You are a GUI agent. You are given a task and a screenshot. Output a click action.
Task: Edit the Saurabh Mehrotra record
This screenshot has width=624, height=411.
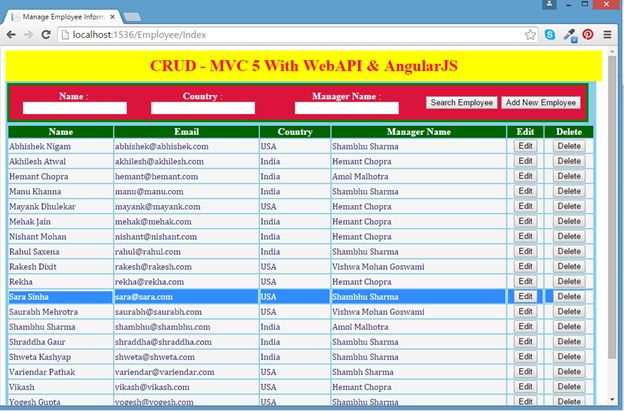(525, 312)
